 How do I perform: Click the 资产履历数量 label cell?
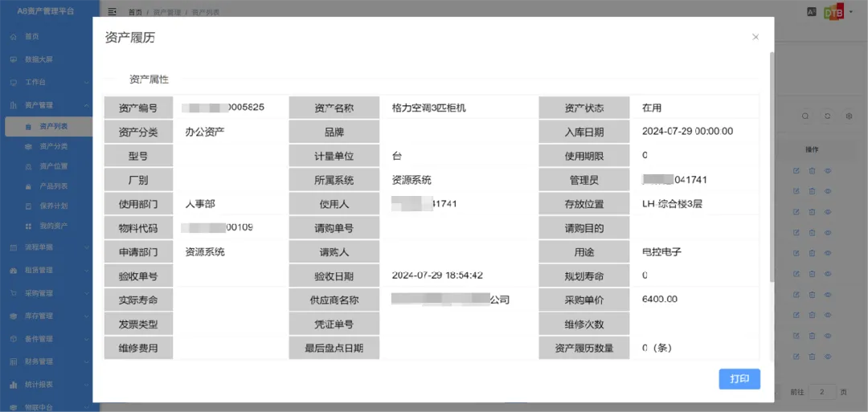(584, 349)
